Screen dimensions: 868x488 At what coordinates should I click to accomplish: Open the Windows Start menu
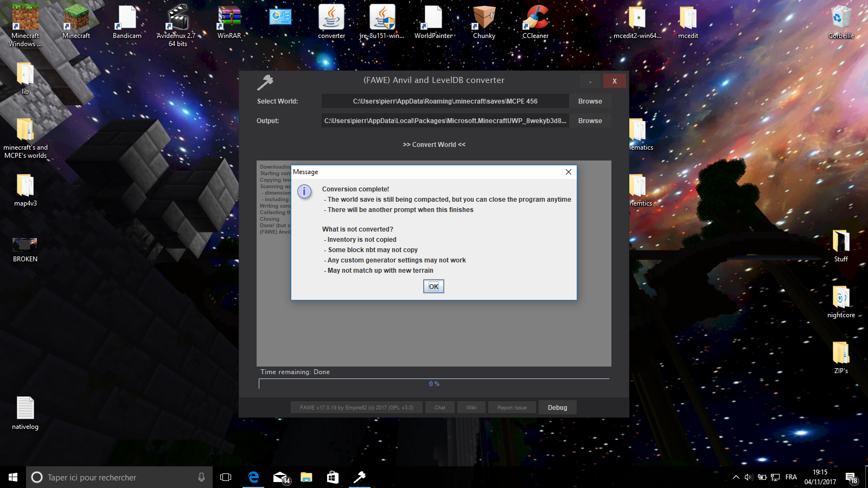(x=13, y=477)
